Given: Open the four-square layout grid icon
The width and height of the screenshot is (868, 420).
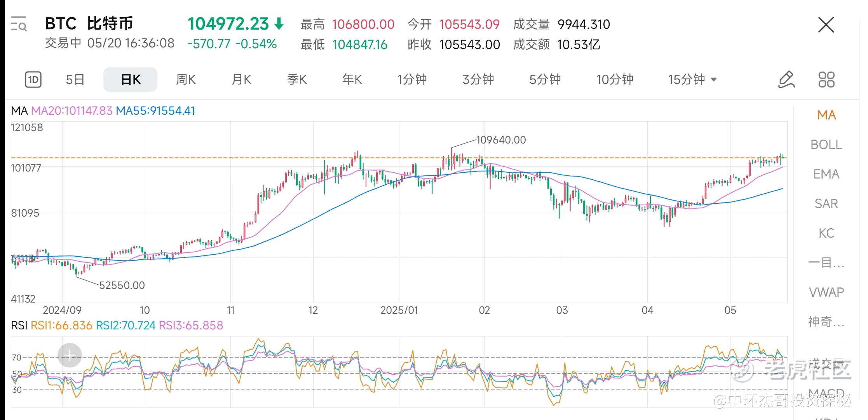Looking at the screenshot, I should coord(826,80).
